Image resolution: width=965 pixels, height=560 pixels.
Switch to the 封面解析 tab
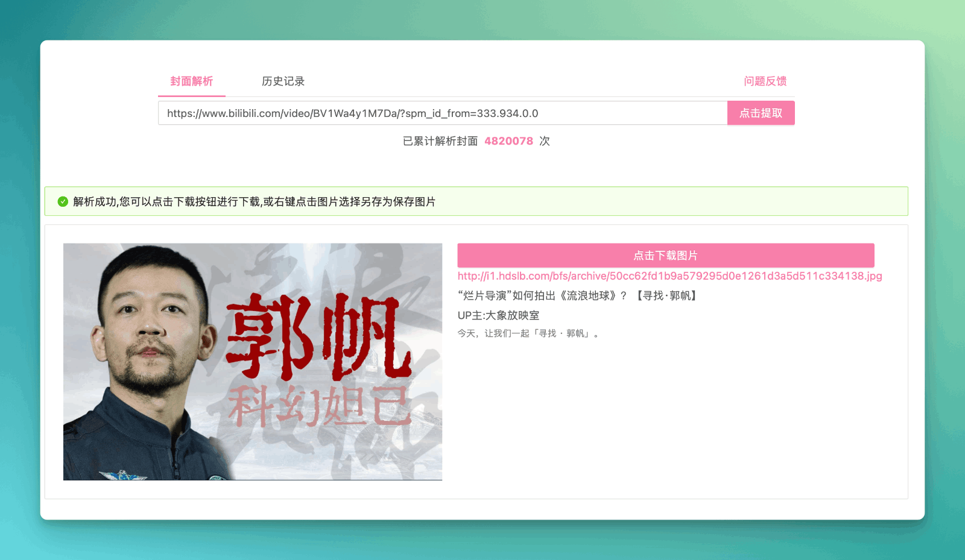coord(191,81)
